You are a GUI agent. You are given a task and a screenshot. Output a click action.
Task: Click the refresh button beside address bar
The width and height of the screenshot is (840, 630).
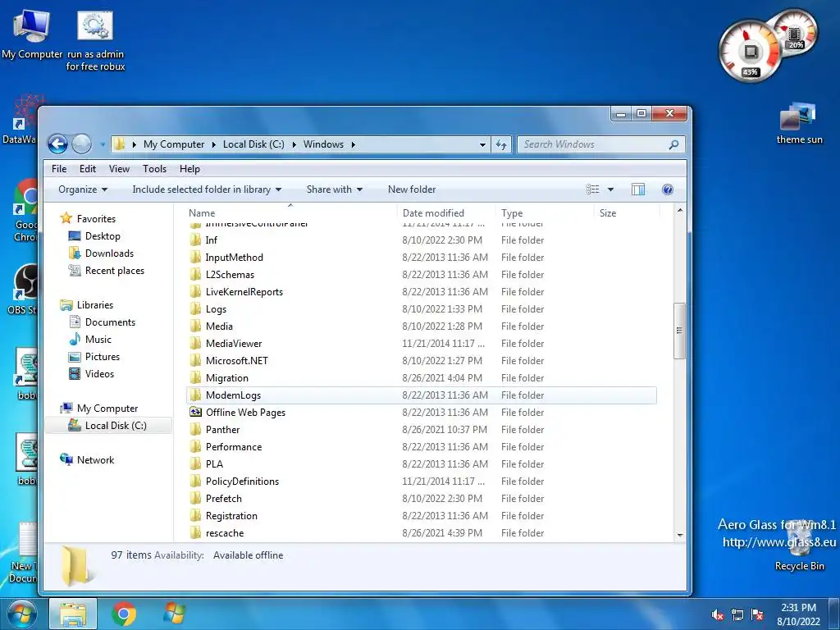pos(501,144)
